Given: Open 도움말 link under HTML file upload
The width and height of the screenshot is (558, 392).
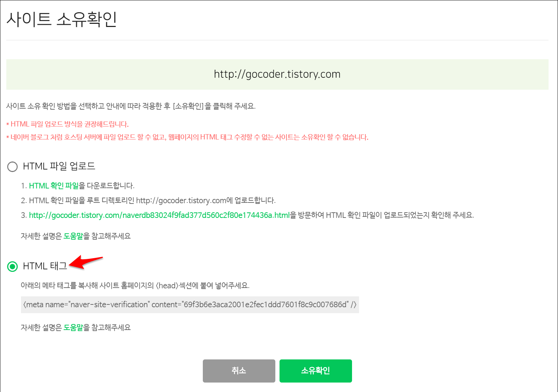Looking at the screenshot, I should pos(73,236).
